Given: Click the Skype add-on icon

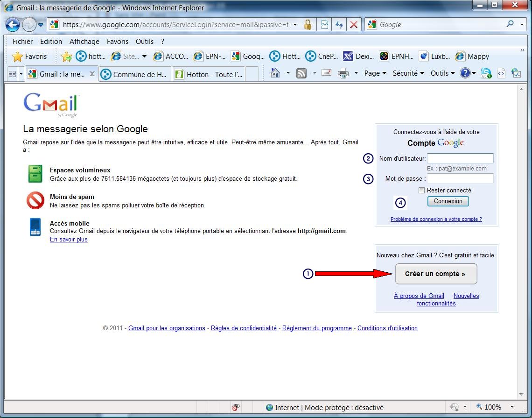Looking at the screenshot, I should click(x=486, y=73).
